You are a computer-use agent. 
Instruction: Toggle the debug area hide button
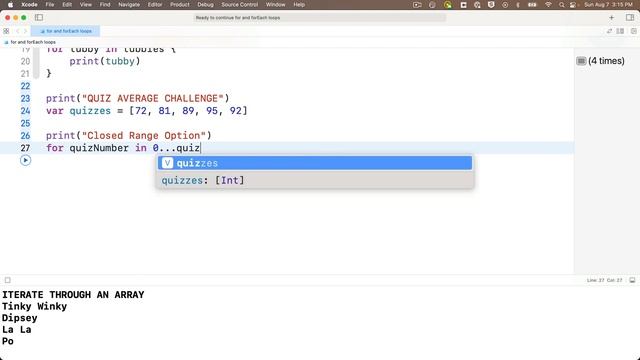[x=8, y=280]
